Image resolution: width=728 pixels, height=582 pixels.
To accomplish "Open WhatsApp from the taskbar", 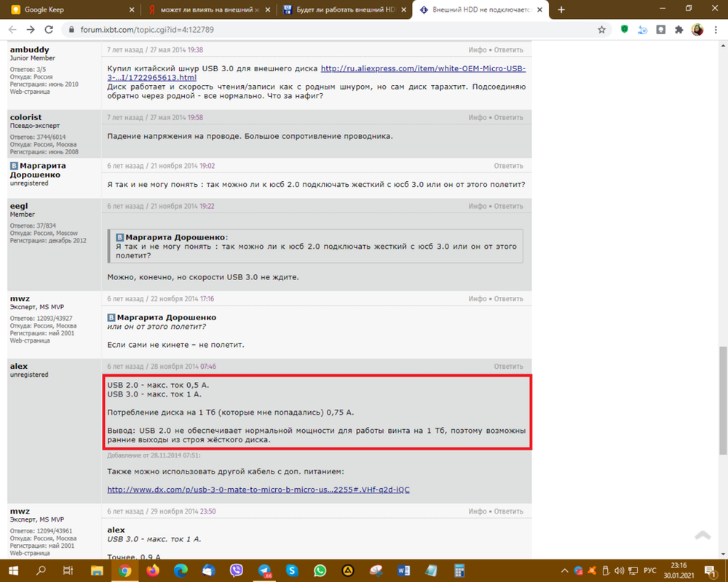I will [x=320, y=570].
